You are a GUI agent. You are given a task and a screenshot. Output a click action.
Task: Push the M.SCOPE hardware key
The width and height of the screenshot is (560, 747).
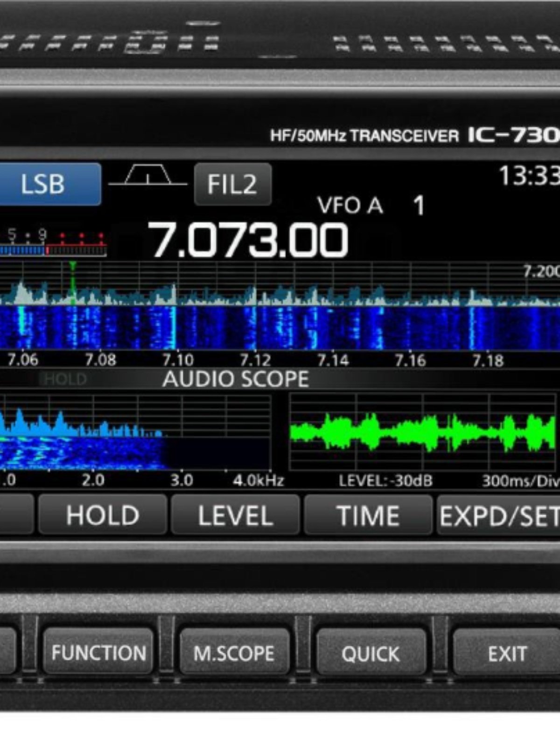click(234, 652)
